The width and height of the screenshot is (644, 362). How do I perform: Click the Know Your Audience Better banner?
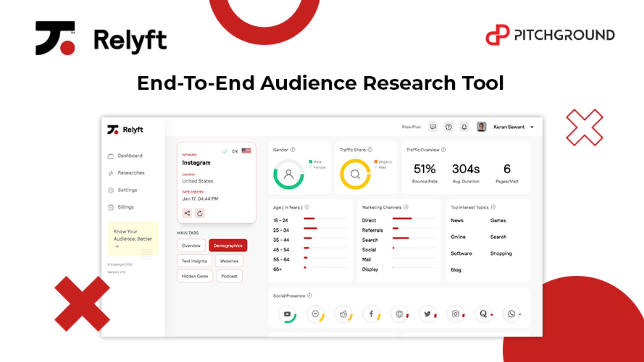coord(133,238)
